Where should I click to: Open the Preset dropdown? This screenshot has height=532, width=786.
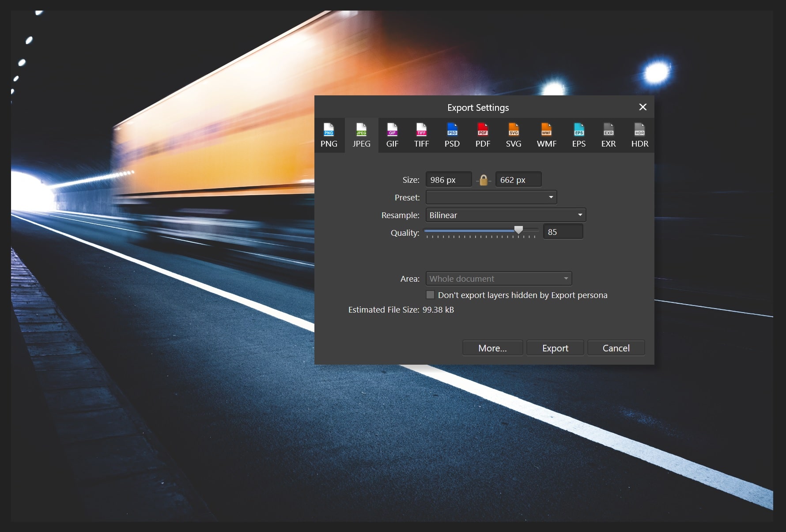(x=491, y=197)
